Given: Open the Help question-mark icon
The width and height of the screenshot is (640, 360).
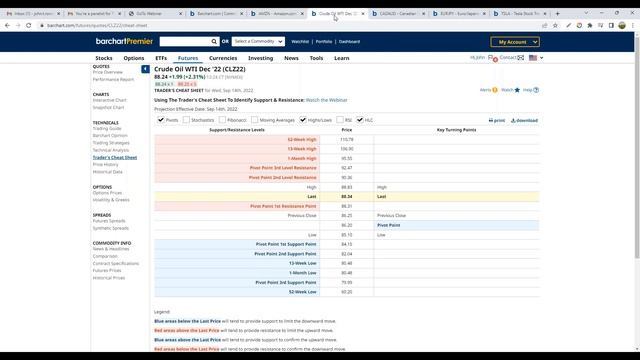Looking at the screenshot, I should click(x=536, y=90).
